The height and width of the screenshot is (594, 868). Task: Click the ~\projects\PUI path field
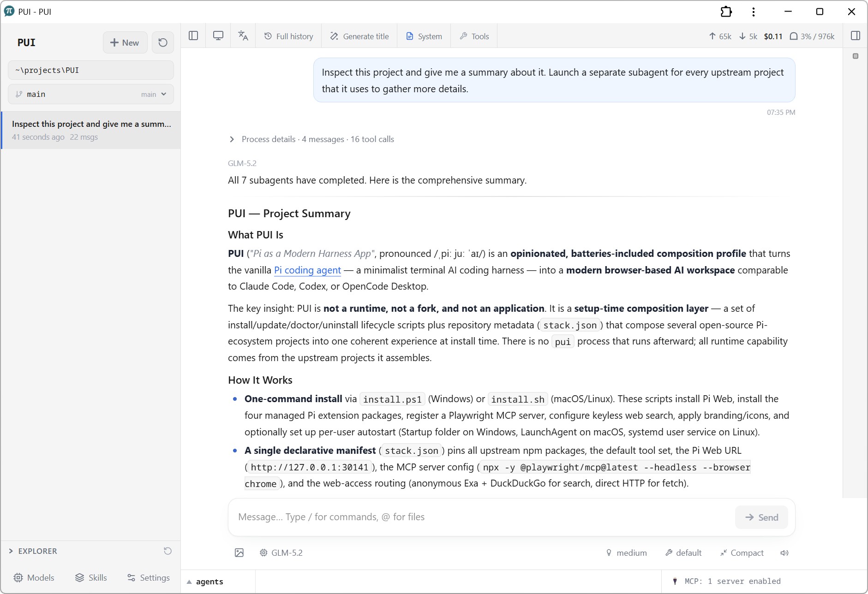coord(91,70)
